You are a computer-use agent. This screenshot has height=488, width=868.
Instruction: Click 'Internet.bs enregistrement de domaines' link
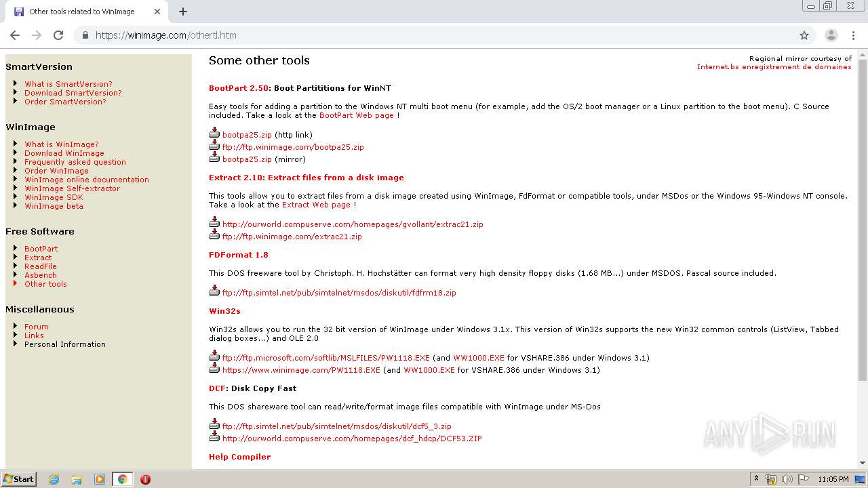774,67
